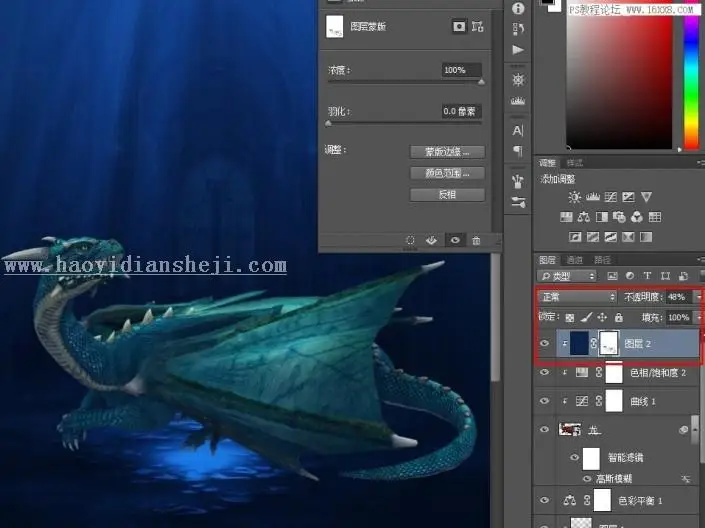Open the layer filter 类型 dropdown
Image resolution: width=705 pixels, height=528 pixels.
pos(567,276)
